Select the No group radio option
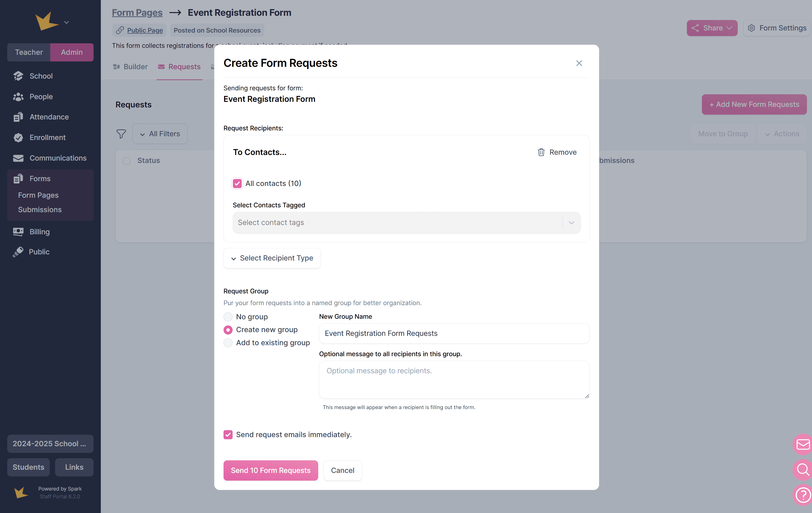Viewport: 812px width, 513px height. 228,317
